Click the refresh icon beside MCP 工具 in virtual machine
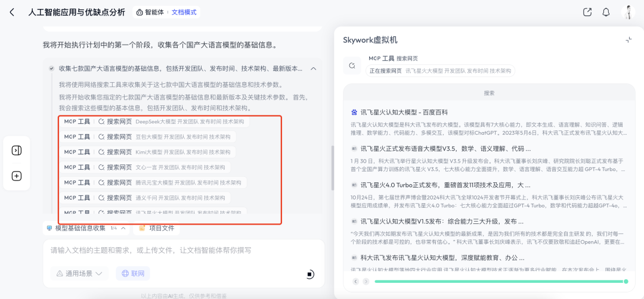The image size is (644, 299). [x=352, y=66]
